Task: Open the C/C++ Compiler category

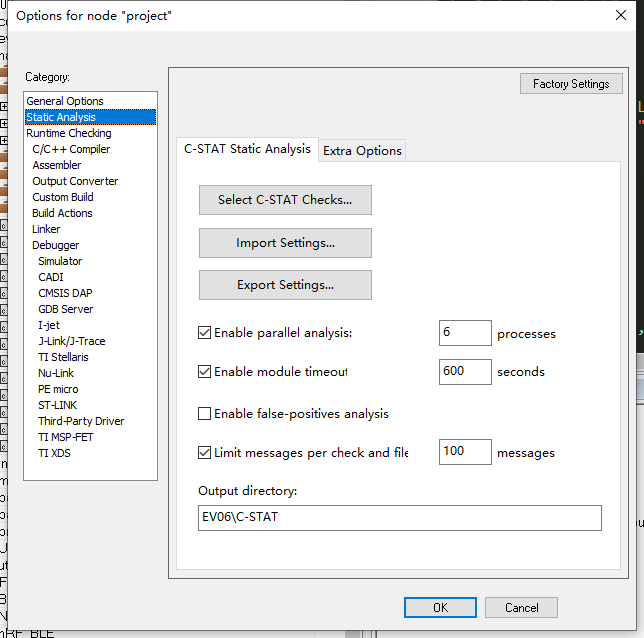Action: [x=71, y=149]
